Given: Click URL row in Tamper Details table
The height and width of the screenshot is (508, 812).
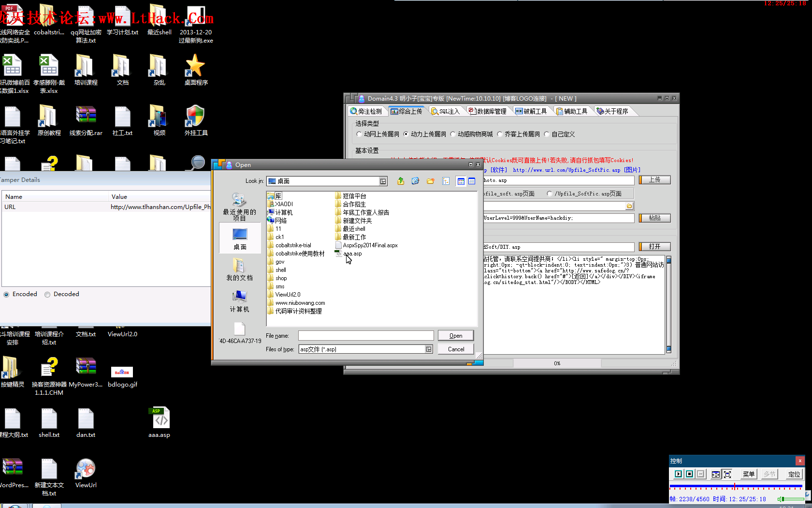Looking at the screenshot, I should (x=106, y=207).
